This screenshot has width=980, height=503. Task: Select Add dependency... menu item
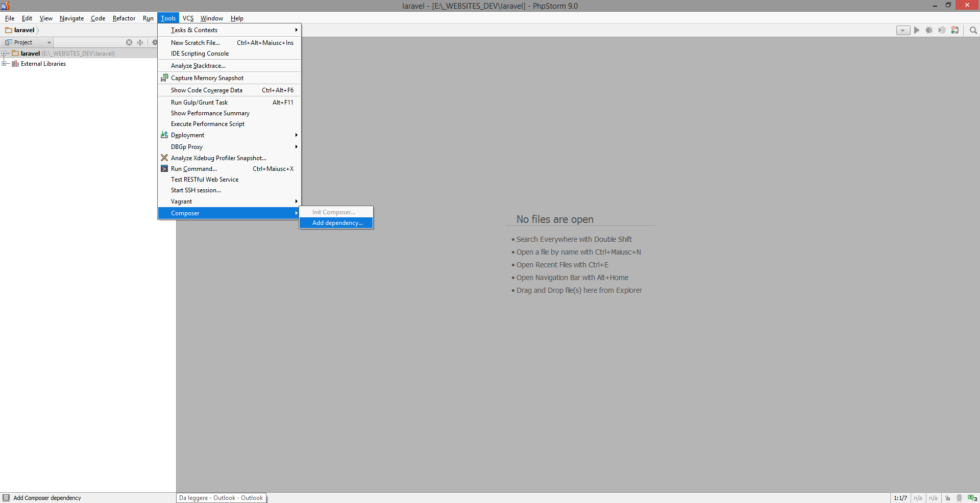(x=336, y=223)
